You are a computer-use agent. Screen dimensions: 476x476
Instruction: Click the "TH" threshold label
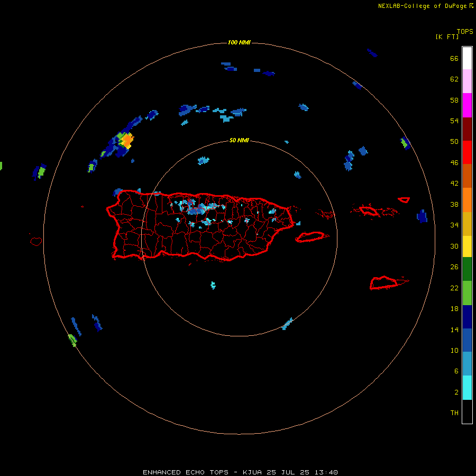(454, 413)
